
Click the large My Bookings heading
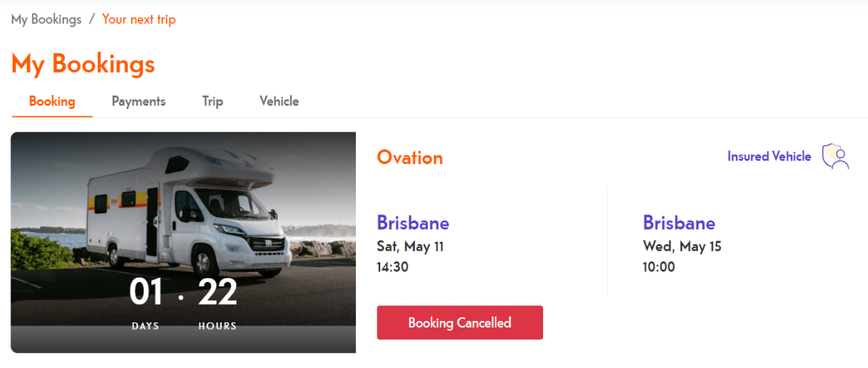point(83,64)
